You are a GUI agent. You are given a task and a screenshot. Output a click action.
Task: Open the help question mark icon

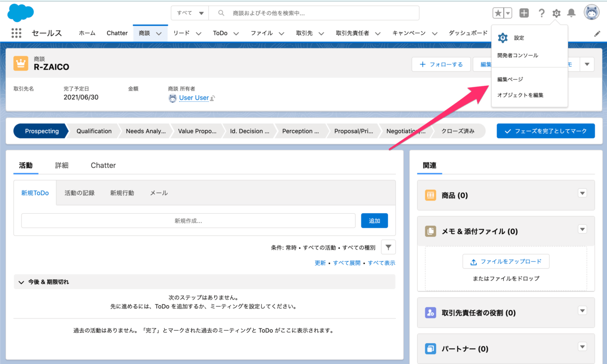point(542,13)
